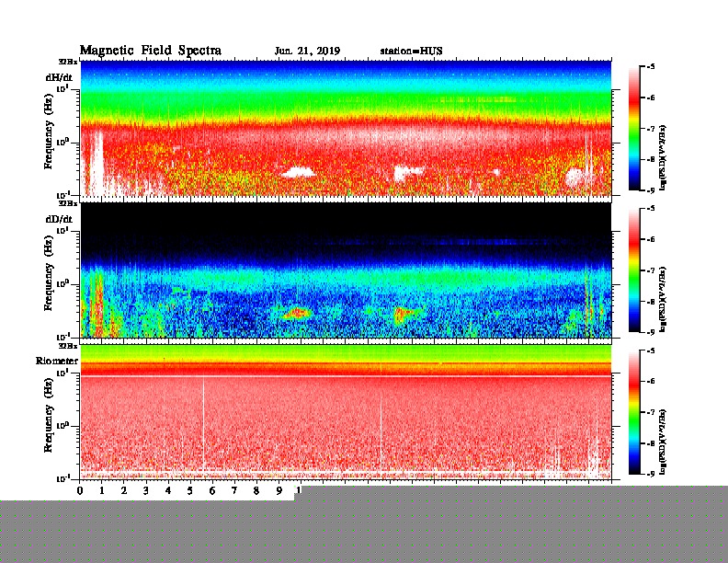This screenshot has height=563, width=728.
Task: Click the "dD/dt" panel label
Action: (59, 219)
